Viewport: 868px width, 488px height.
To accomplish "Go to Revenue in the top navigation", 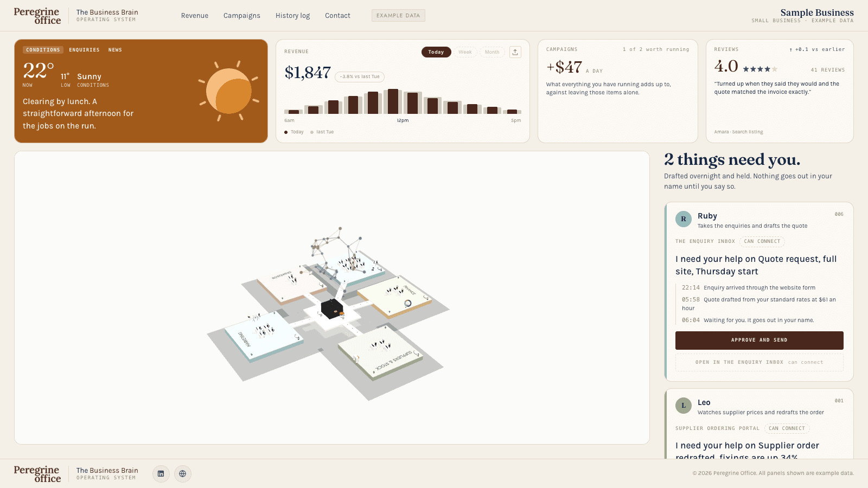I will (195, 16).
